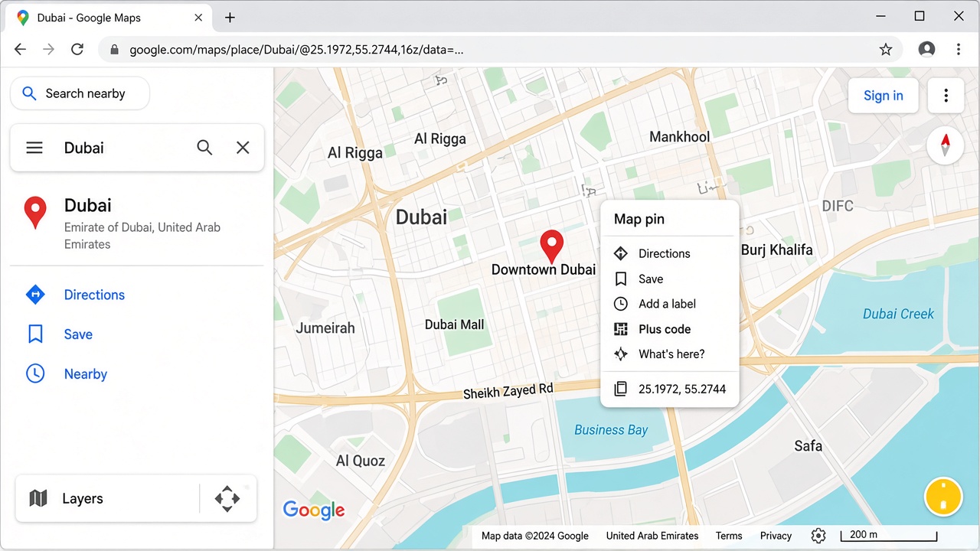Select What's here? in context menu
This screenshot has width=980, height=551.
coord(670,354)
